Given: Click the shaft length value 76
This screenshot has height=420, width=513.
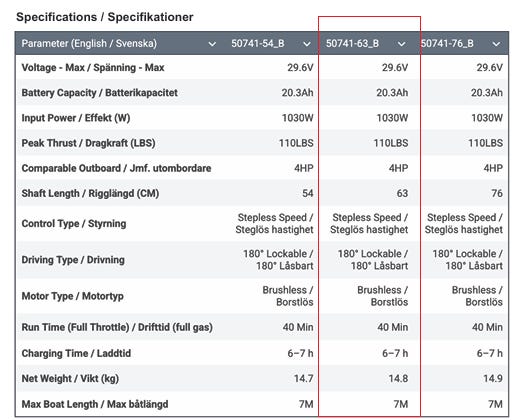Looking at the screenshot, I should pyautogui.click(x=497, y=193).
